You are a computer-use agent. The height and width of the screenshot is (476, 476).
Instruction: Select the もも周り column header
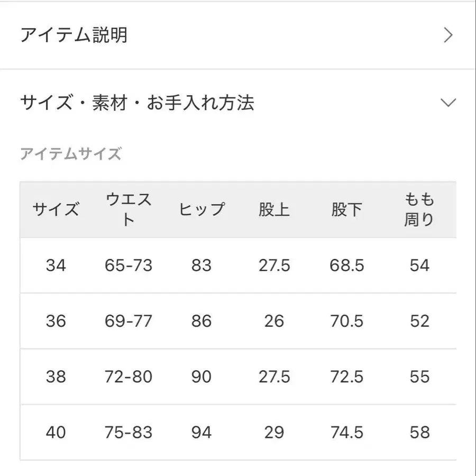pos(420,209)
